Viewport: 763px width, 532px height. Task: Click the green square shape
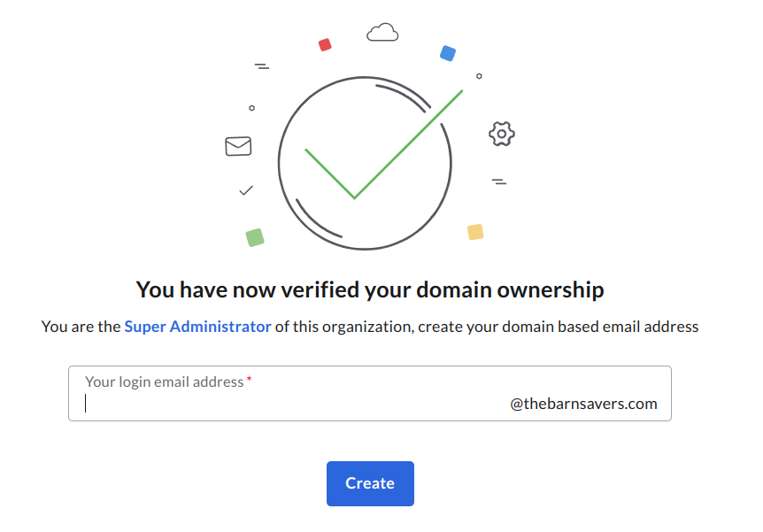(255, 237)
